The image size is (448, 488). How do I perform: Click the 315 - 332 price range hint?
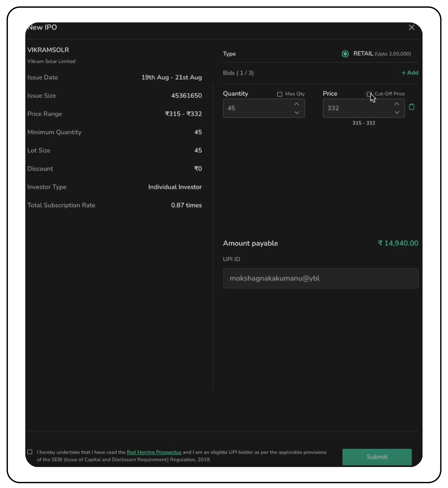click(x=364, y=123)
